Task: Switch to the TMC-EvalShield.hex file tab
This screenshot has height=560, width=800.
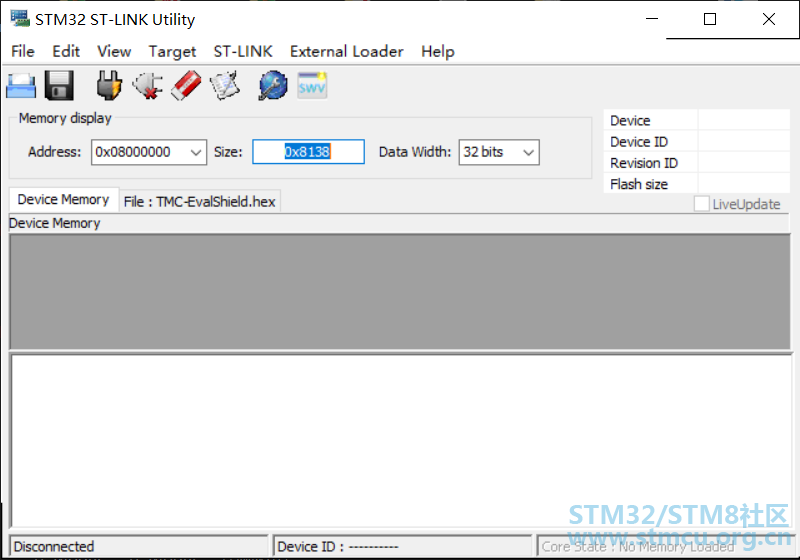Action: point(199,202)
